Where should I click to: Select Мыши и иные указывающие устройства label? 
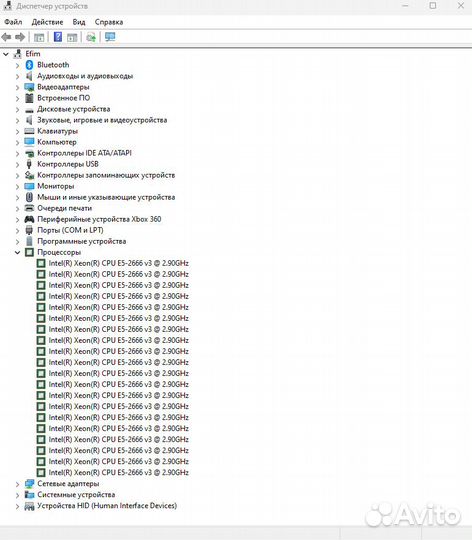click(106, 197)
